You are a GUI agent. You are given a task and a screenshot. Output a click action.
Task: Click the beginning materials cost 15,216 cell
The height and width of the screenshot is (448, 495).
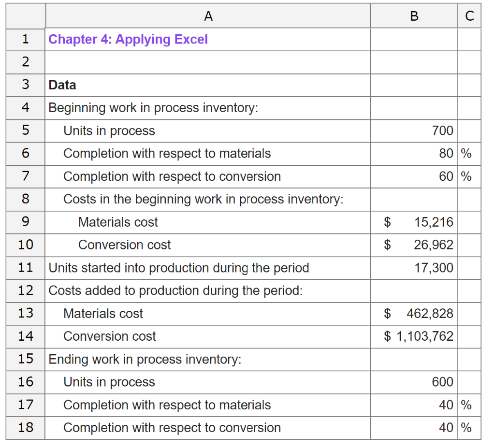pyautogui.click(x=414, y=222)
